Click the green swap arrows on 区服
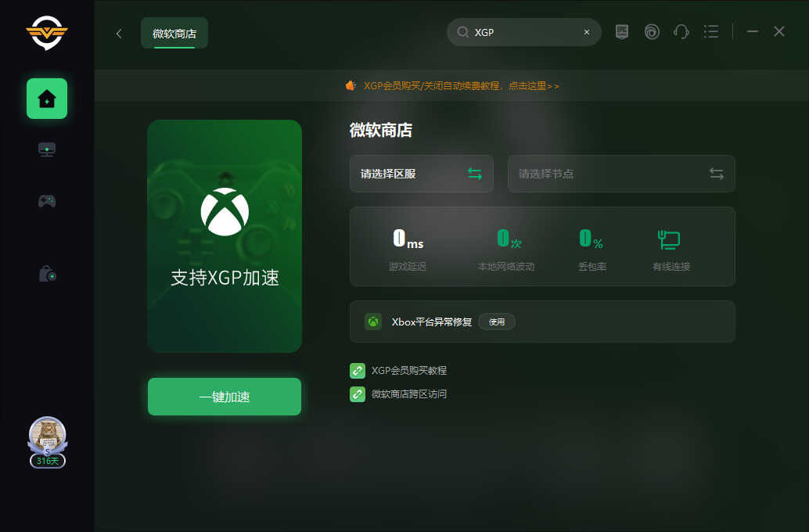Screen dimensions: 809x532 475,174
